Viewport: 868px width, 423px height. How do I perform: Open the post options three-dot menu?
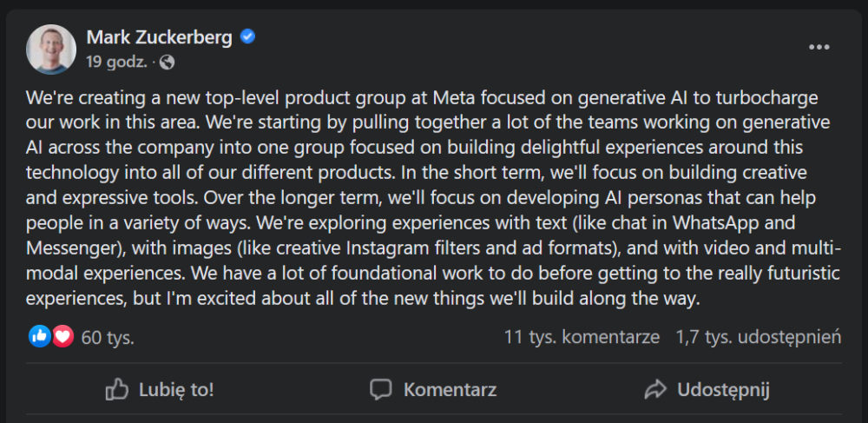[x=819, y=48]
